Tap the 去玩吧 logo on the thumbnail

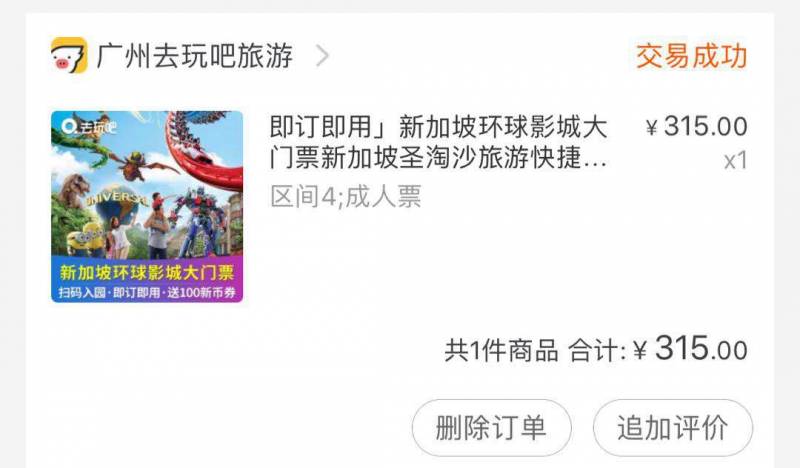[88, 126]
